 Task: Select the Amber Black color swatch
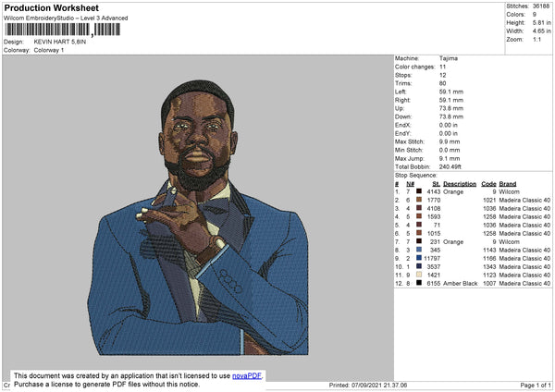click(419, 283)
